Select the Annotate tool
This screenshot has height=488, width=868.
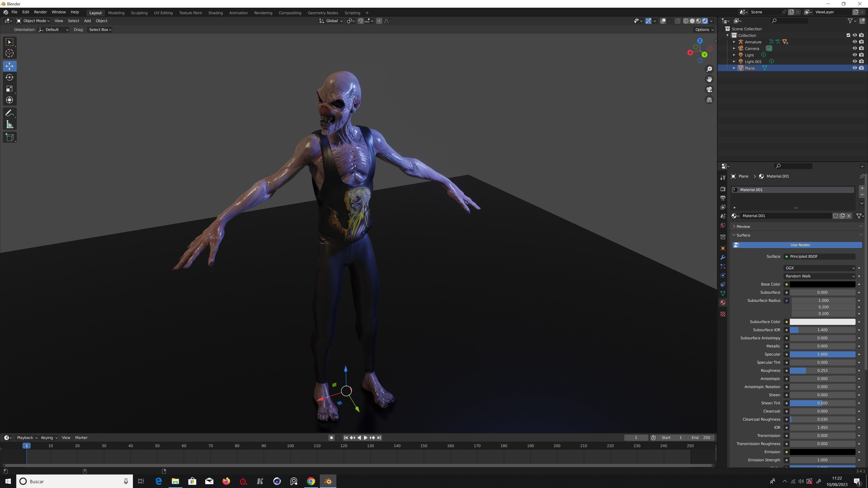click(9, 113)
